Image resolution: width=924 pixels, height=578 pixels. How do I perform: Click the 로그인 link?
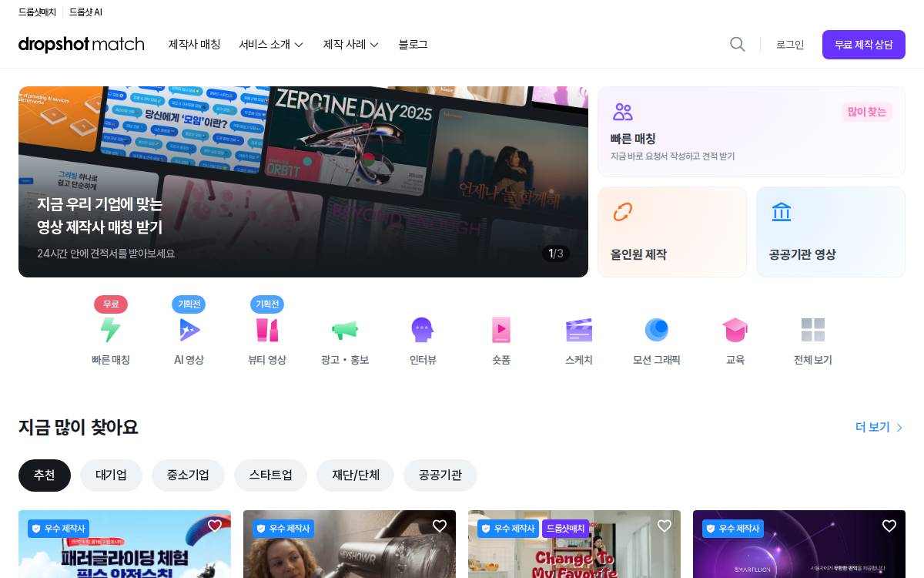(x=790, y=45)
